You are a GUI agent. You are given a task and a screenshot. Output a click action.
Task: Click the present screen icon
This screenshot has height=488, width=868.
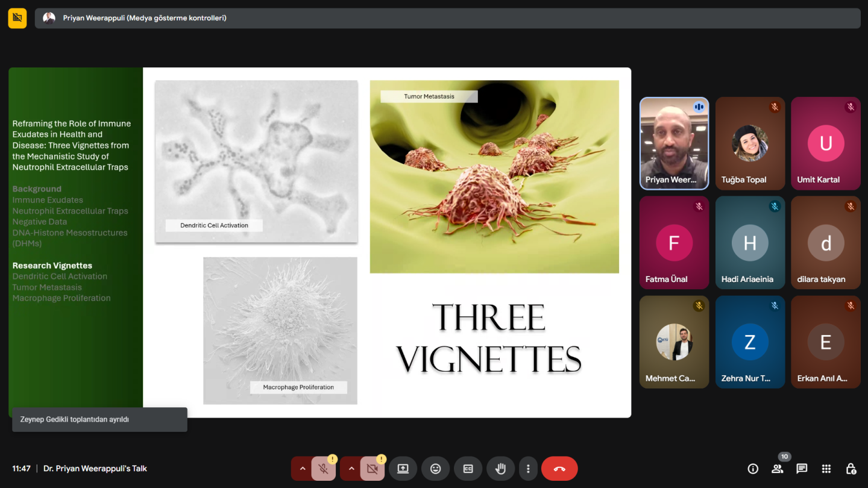pyautogui.click(x=403, y=469)
